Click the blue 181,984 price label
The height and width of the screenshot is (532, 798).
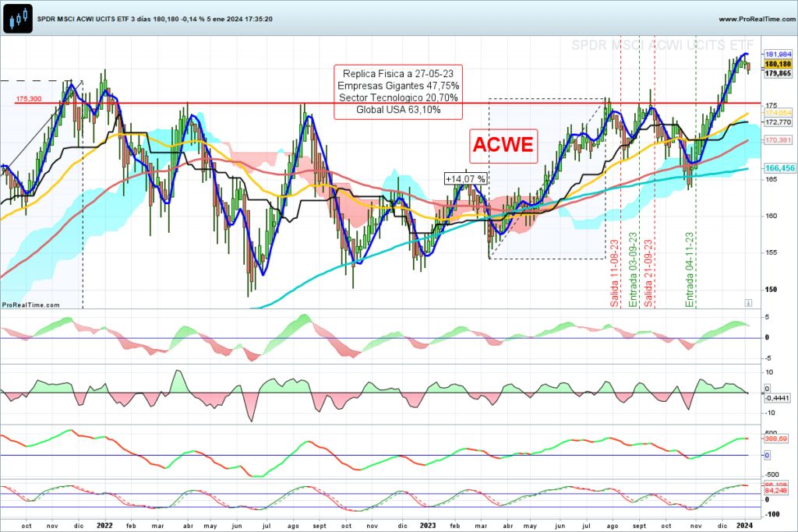pyautogui.click(x=779, y=54)
